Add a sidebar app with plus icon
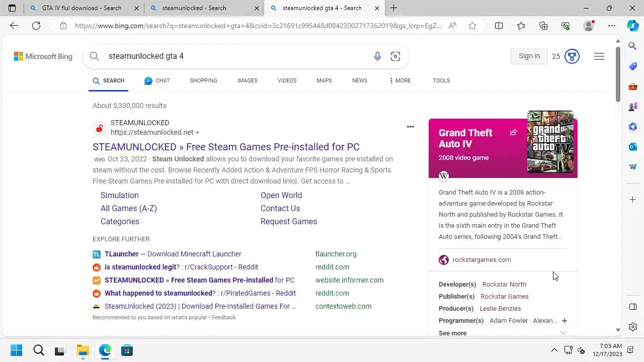The width and height of the screenshot is (644, 362). (x=633, y=200)
